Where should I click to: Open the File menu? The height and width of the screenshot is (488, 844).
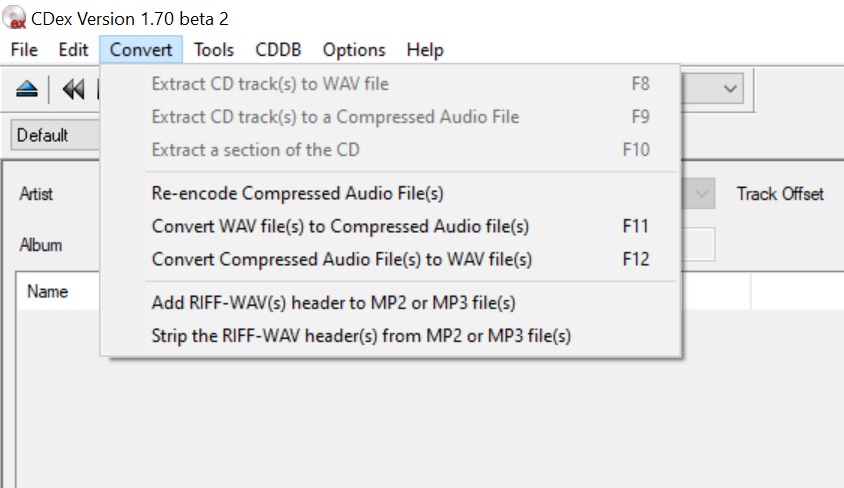24,49
